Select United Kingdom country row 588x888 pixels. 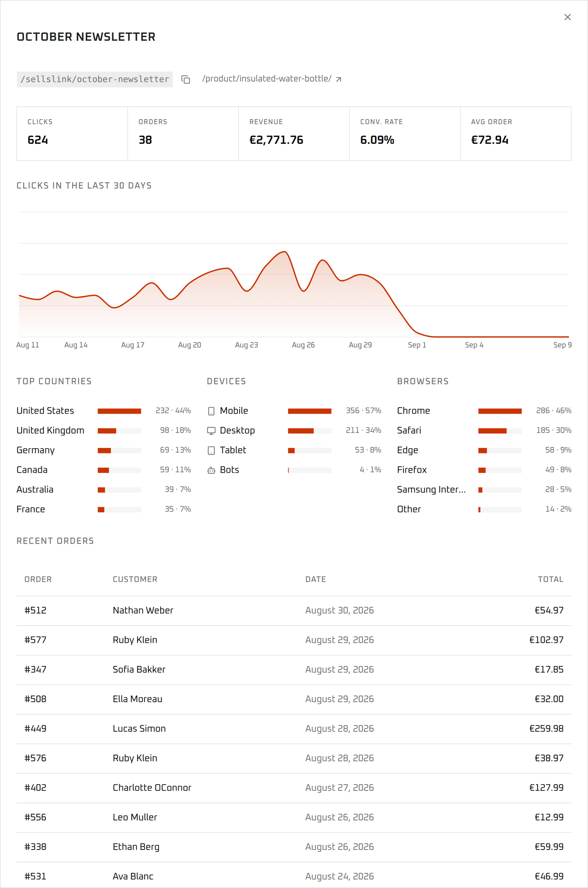[x=104, y=431]
